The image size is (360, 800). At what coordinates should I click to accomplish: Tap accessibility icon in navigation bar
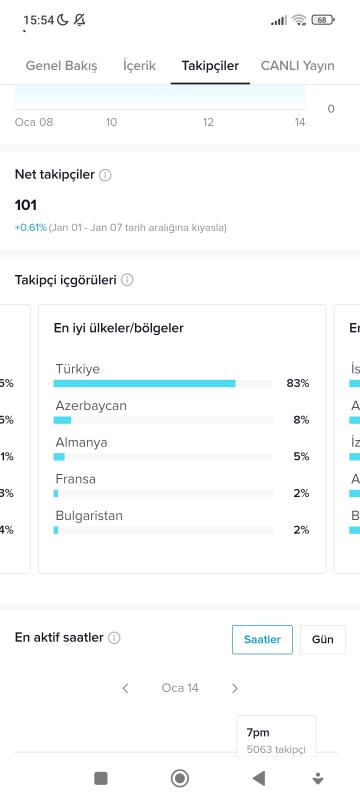point(318,779)
